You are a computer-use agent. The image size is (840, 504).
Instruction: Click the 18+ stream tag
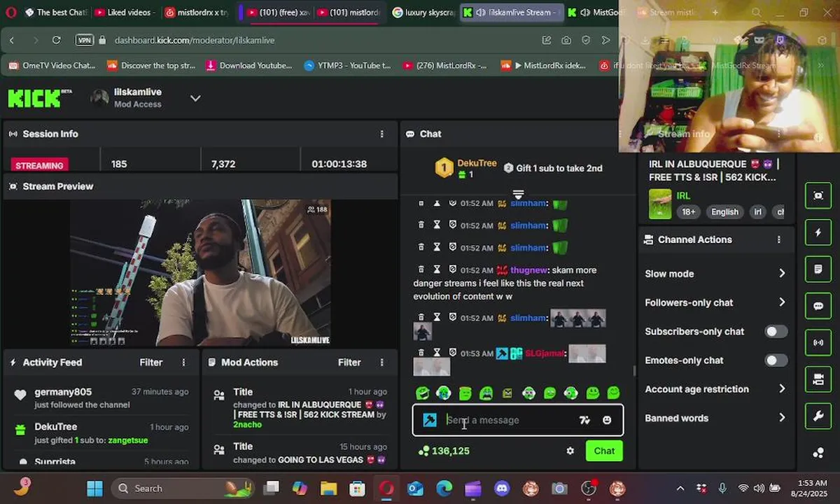pos(689,212)
